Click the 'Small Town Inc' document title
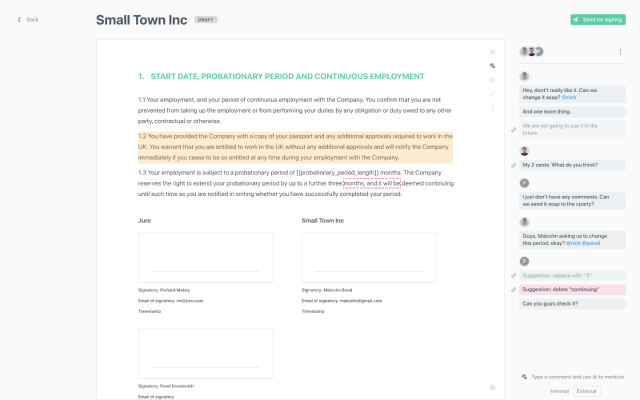 (x=142, y=20)
